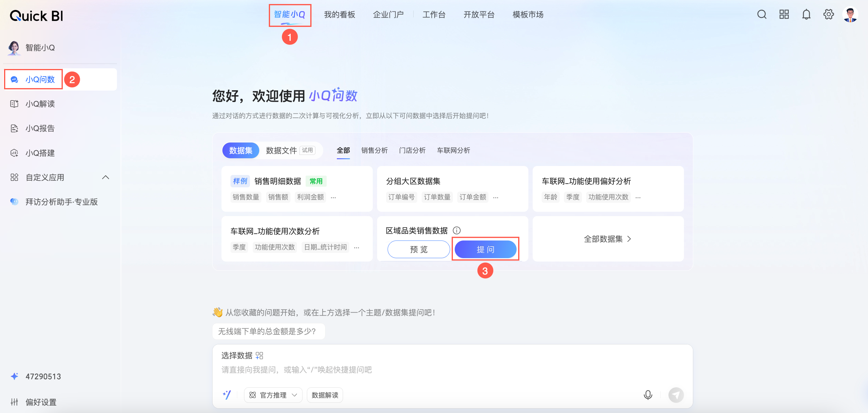The height and width of the screenshot is (413, 868).
Task: Open the notifications bell
Action: pyautogui.click(x=806, y=15)
